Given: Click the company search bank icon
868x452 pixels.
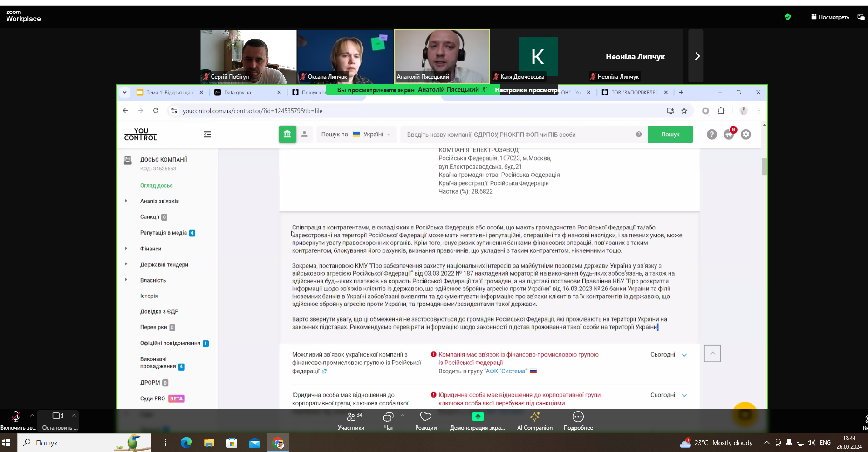Looking at the screenshot, I should pos(287,135).
